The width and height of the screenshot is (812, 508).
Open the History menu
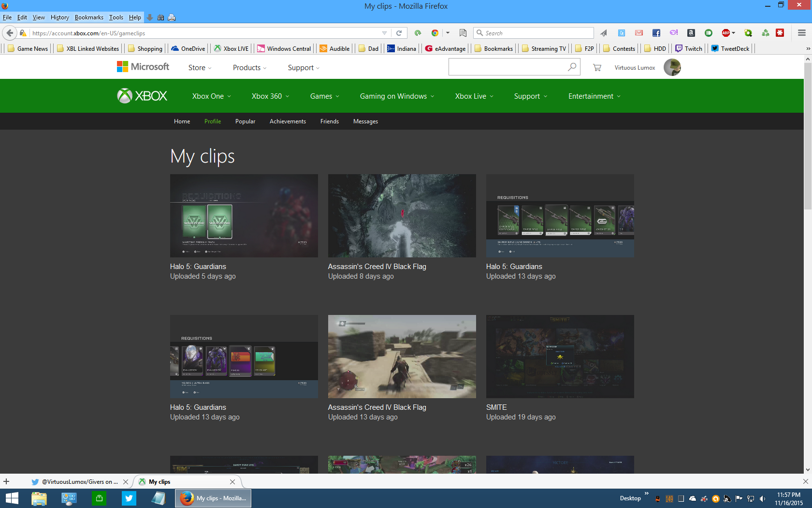tap(60, 17)
